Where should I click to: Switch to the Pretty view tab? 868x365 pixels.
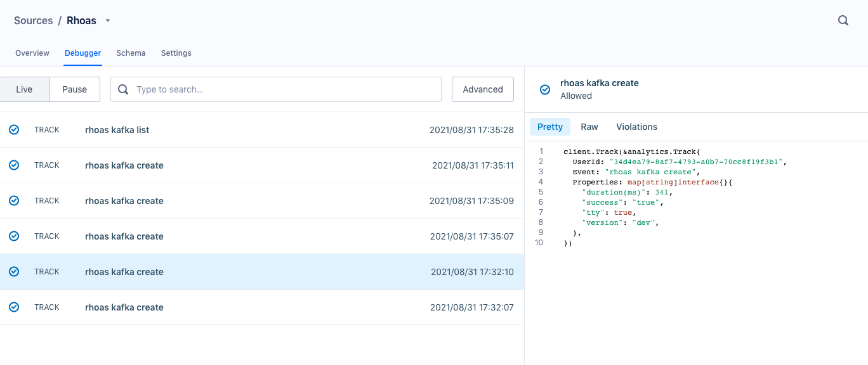click(x=550, y=127)
